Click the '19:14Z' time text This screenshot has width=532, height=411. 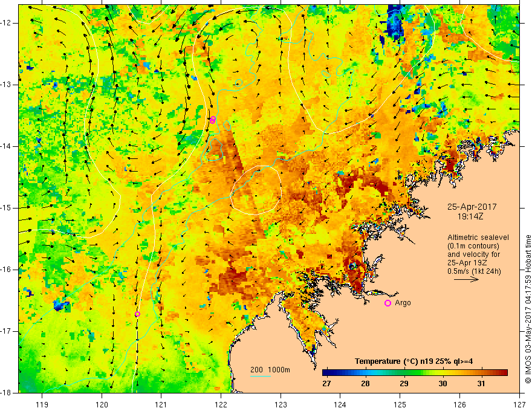click(x=470, y=216)
